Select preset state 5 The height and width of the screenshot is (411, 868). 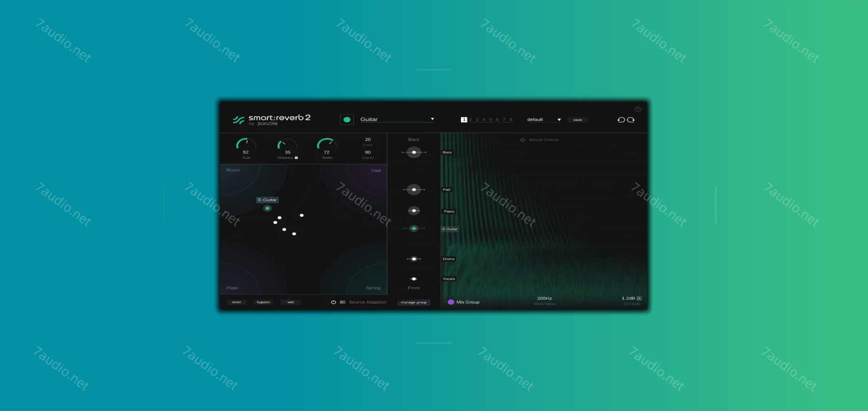(491, 120)
